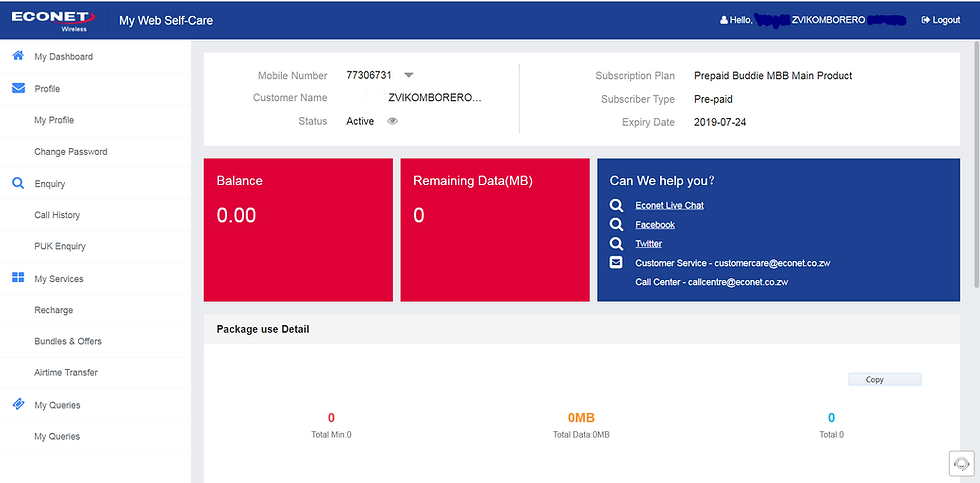Click the orange 0MB total data value
This screenshot has height=483, width=980.
tap(581, 417)
